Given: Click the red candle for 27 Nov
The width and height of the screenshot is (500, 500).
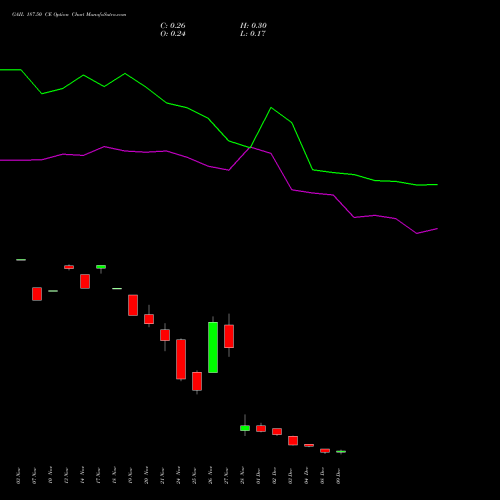Looking at the screenshot, I should (229, 336).
